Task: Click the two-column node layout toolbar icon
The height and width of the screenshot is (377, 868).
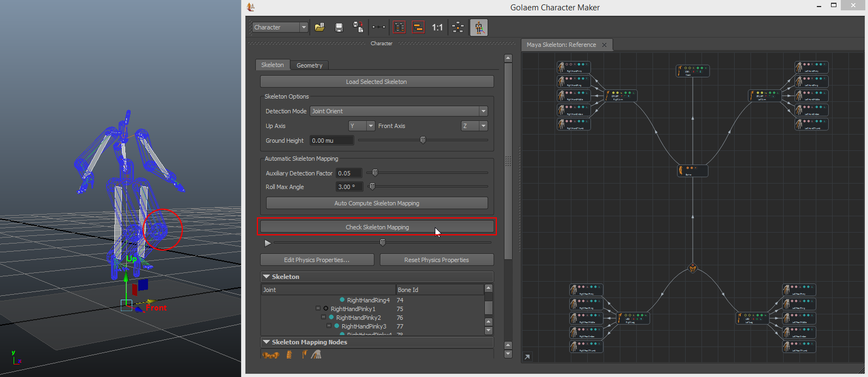Action: click(399, 27)
